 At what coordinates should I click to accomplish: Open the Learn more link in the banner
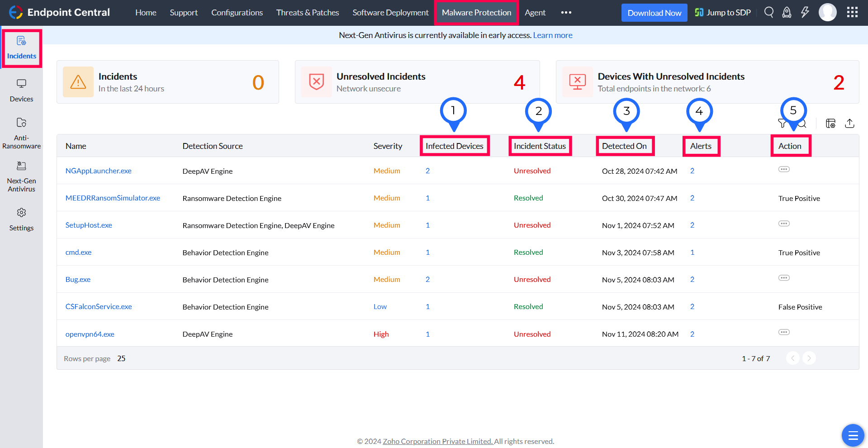(552, 35)
